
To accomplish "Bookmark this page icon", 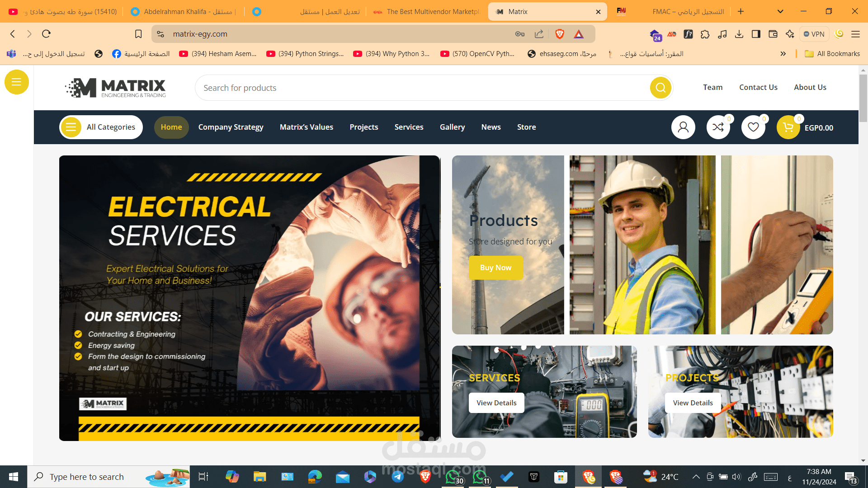I will click(138, 34).
